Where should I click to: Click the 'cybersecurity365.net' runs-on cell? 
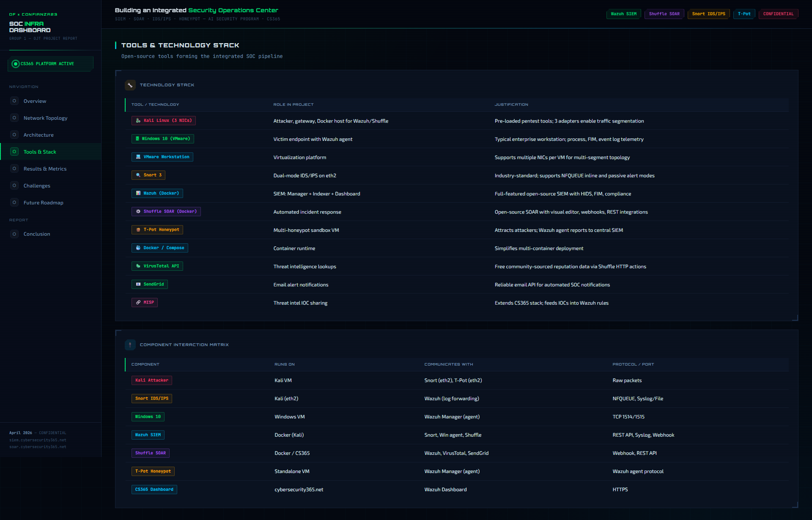coord(299,490)
